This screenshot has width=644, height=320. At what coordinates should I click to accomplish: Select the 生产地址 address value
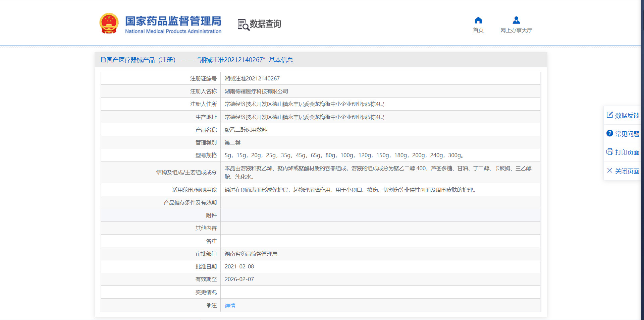tap(305, 117)
